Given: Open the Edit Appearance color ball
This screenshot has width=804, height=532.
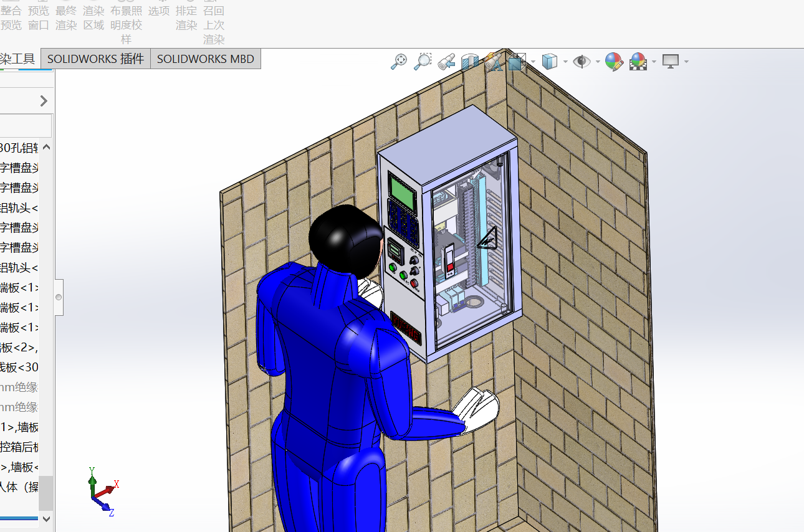Looking at the screenshot, I should coord(614,61).
